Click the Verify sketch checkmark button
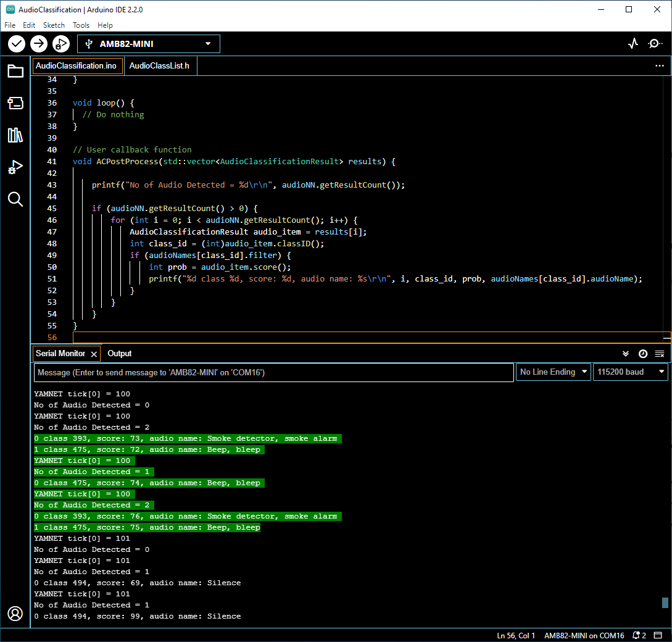Image resolution: width=672 pixels, height=642 pixels. click(17, 44)
